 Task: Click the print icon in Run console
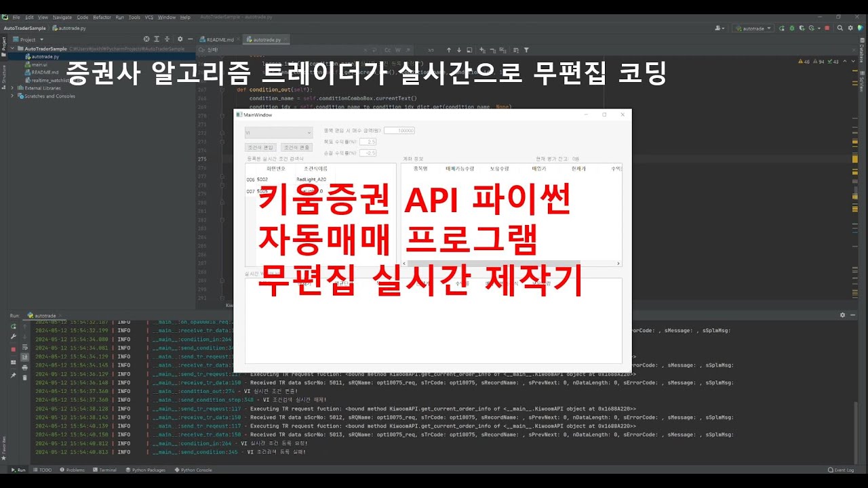25,367
